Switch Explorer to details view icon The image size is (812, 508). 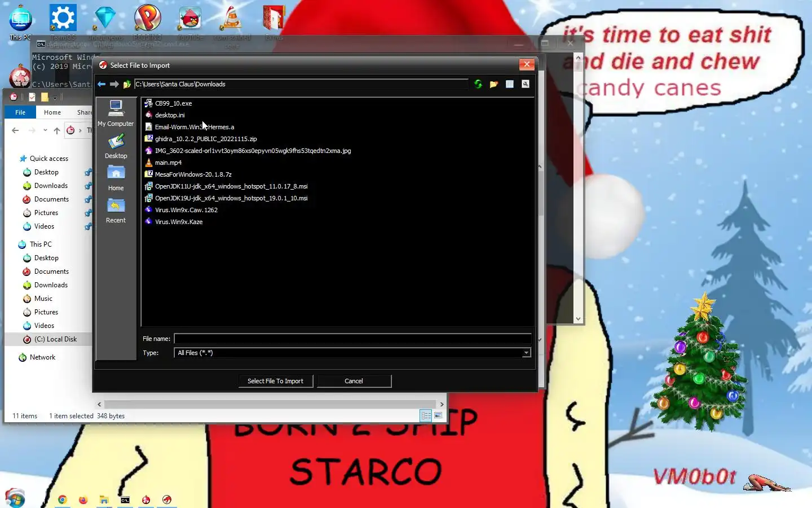(x=426, y=416)
